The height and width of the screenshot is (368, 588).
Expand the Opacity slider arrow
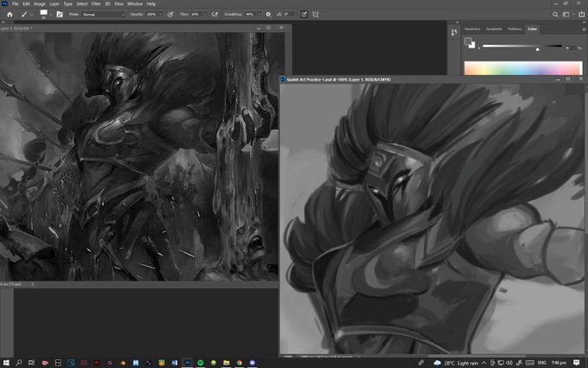coord(161,14)
